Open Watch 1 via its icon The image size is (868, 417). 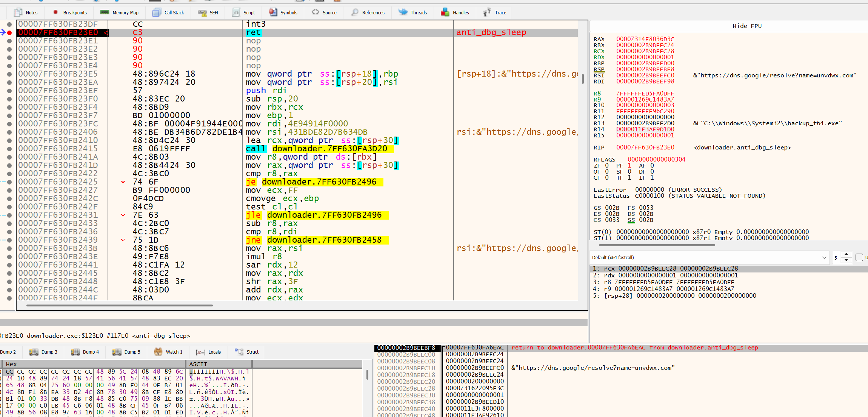coord(158,352)
